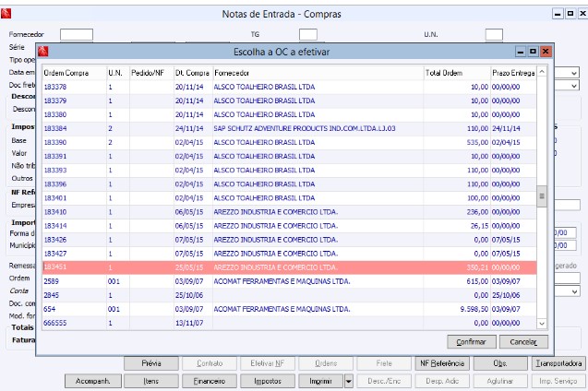The image size is (588, 391).
Task: Click the Imprimir button
Action: pos(320,381)
